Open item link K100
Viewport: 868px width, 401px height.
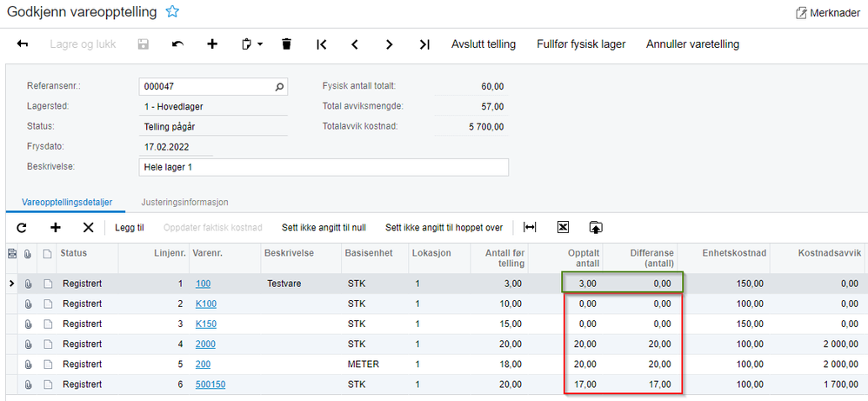[x=206, y=304]
